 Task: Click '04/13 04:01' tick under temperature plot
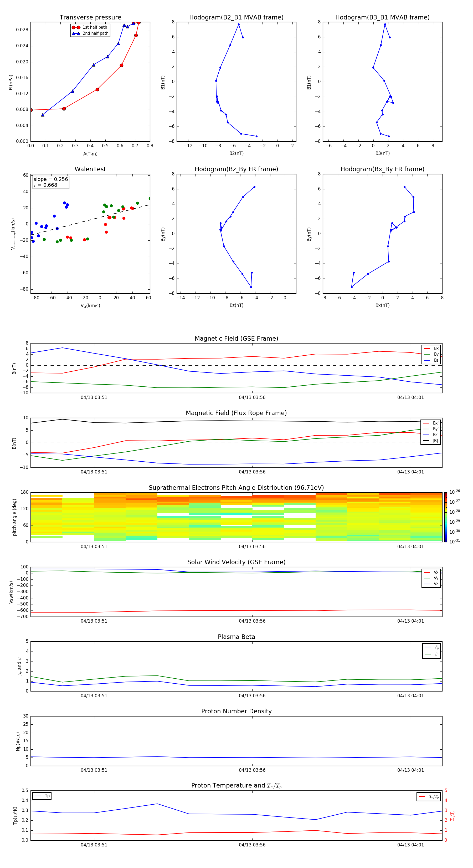pos(411,845)
